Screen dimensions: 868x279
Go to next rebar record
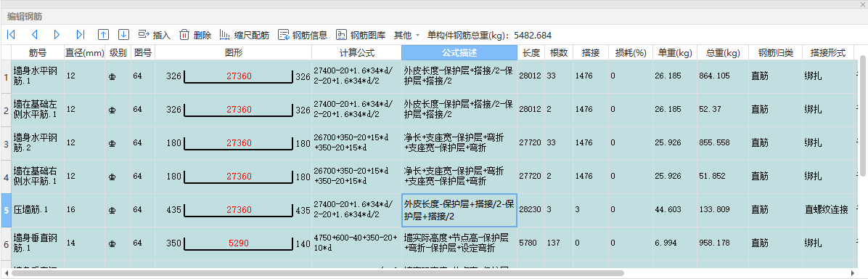57,35
